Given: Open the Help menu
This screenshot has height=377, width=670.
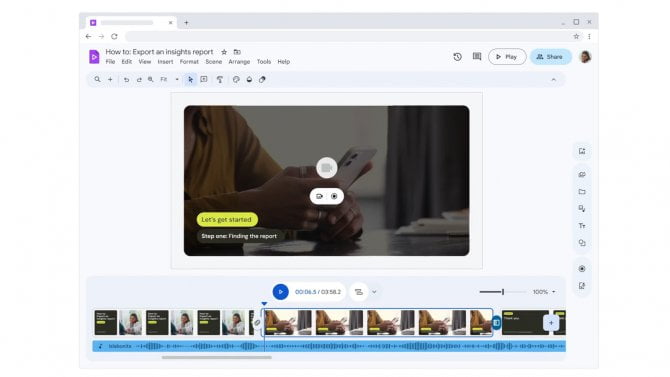Looking at the screenshot, I should click(284, 62).
